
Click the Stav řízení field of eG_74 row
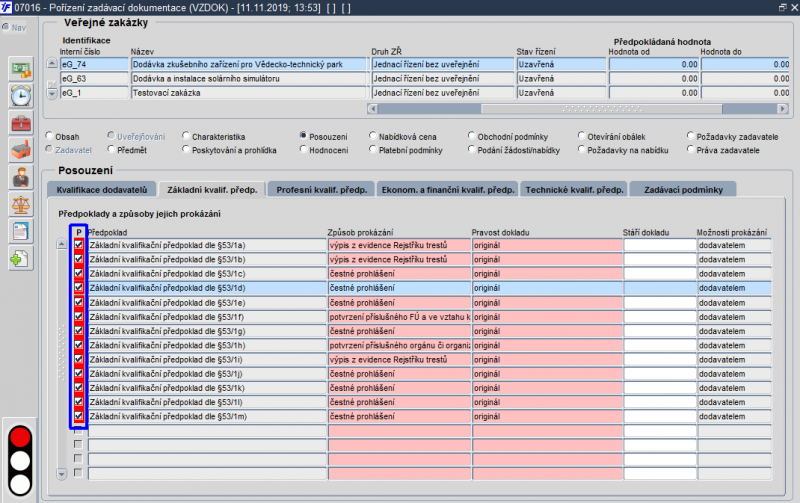tap(561, 64)
